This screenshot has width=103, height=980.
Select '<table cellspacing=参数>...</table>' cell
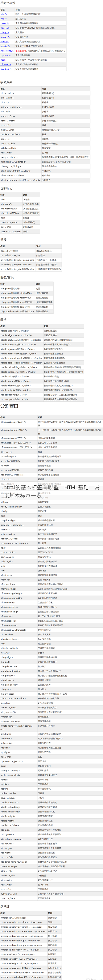tap(22, 372)
